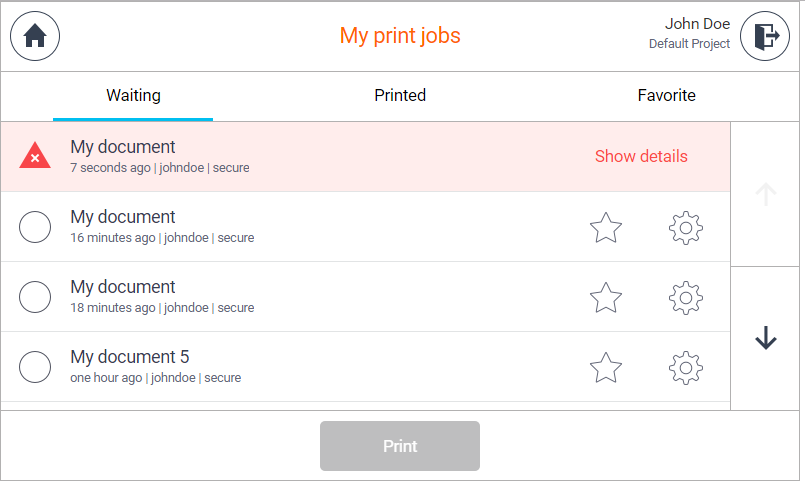Viewport: 805px width, 485px height.
Task: Mark My document 5 as favorite
Action: pos(606,368)
